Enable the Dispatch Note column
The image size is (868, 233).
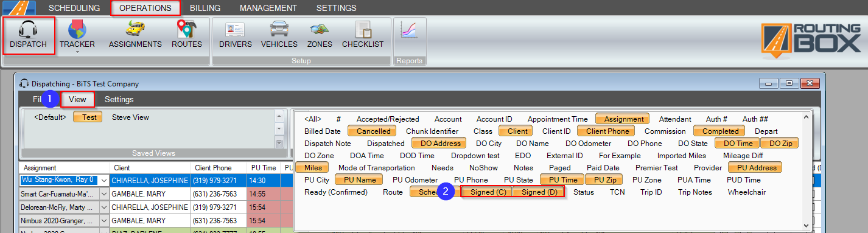327,144
